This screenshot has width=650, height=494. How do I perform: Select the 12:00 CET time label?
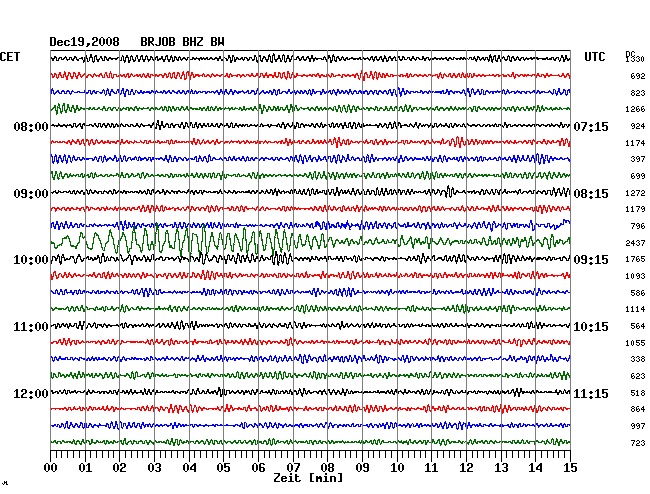(31, 393)
